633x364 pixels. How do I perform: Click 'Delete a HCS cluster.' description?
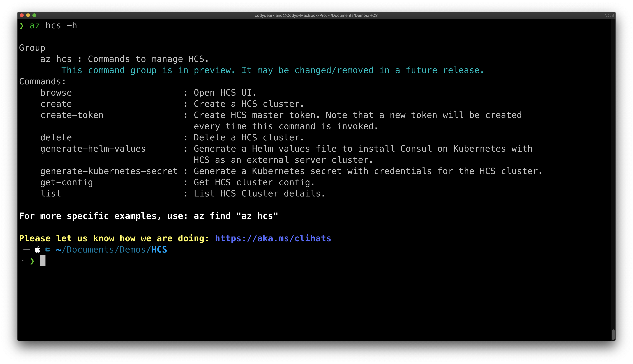pos(249,137)
